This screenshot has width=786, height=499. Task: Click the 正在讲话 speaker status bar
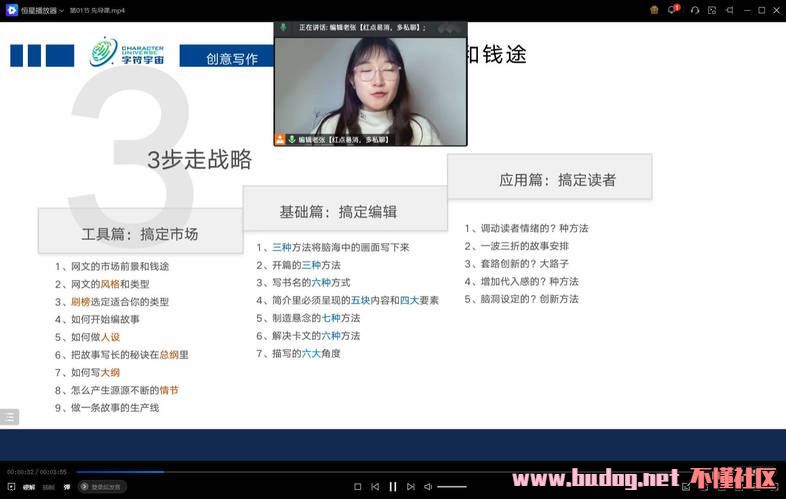click(370, 28)
